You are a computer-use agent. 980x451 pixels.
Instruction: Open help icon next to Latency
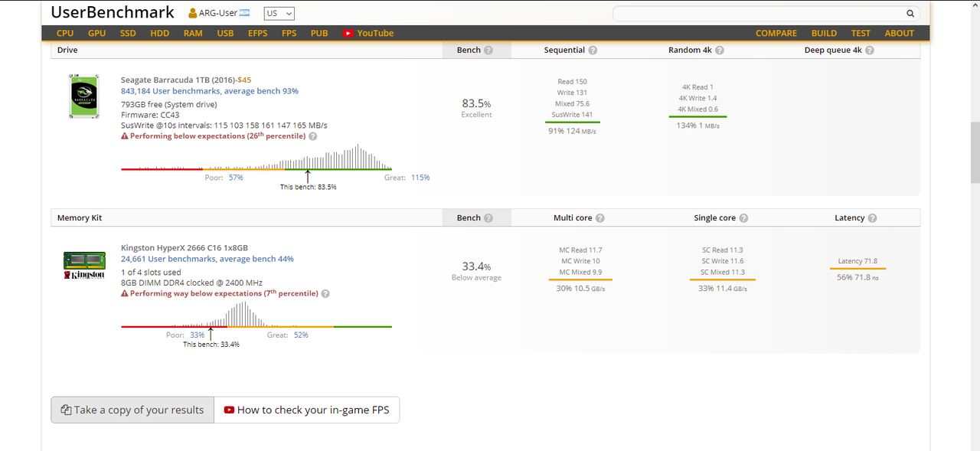[x=873, y=218]
